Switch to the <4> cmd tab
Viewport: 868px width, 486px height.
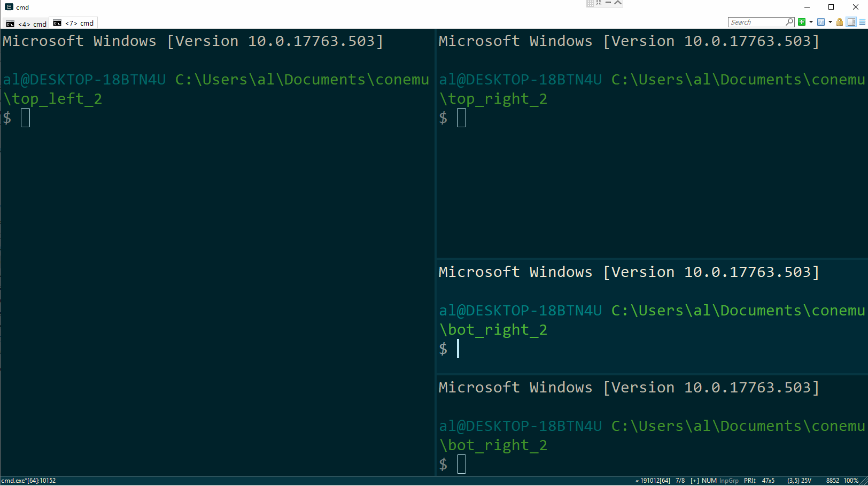pos(26,24)
